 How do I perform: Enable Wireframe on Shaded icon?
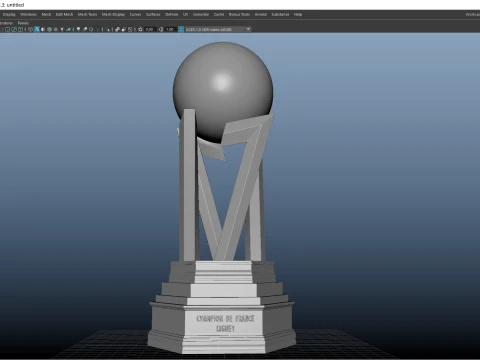click(x=49, y=29)
